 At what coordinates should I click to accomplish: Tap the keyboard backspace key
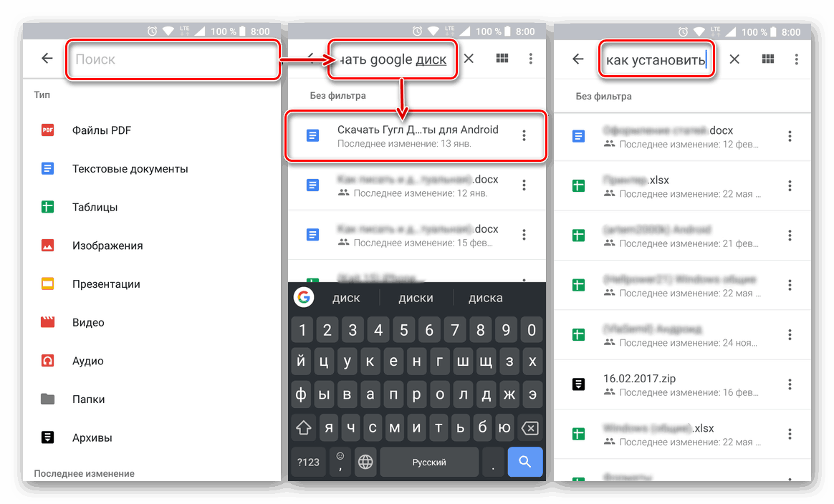click(x=530, y=427)
